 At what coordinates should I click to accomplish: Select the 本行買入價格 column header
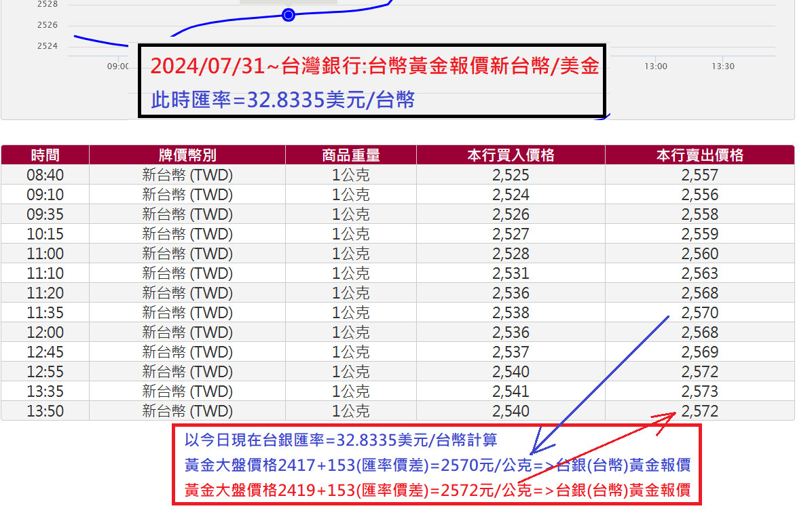511,155
